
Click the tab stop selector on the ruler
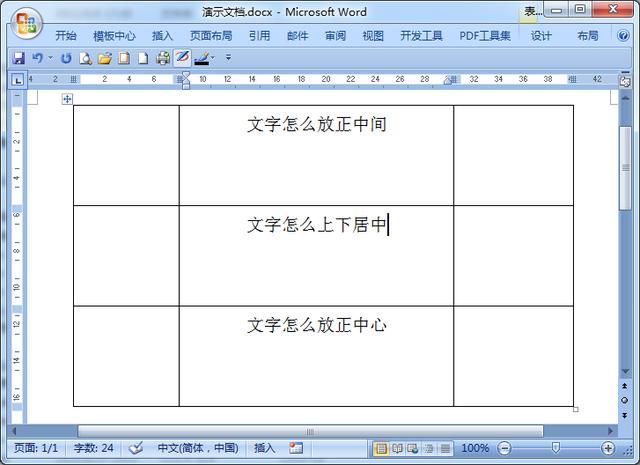pos(18,80)
